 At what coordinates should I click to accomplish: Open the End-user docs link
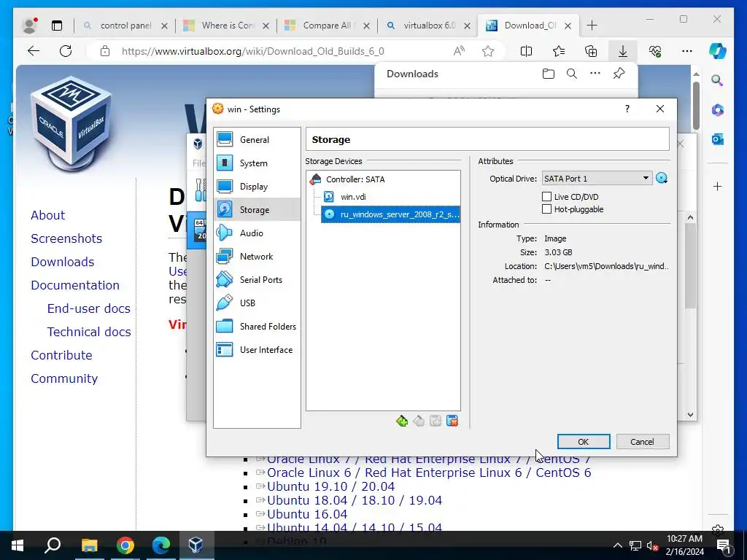tap(88, 308)
